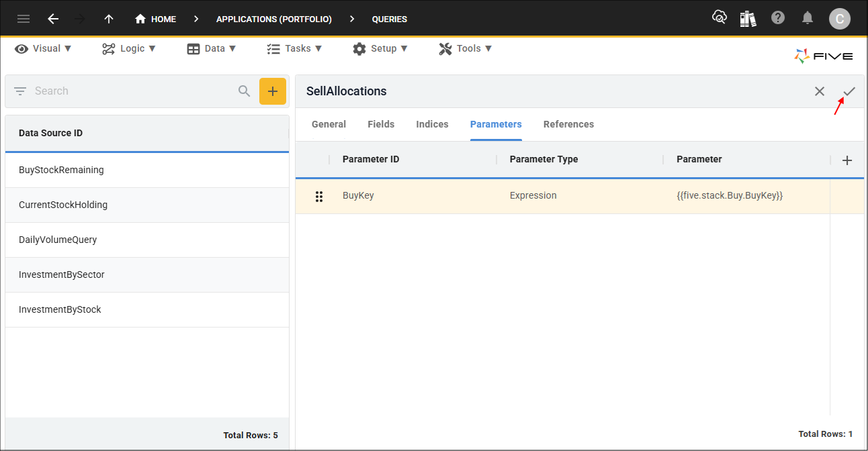This screenshot has width=868, height=451.
Task: Open the hamburger navigation menu
Action: 24,19
